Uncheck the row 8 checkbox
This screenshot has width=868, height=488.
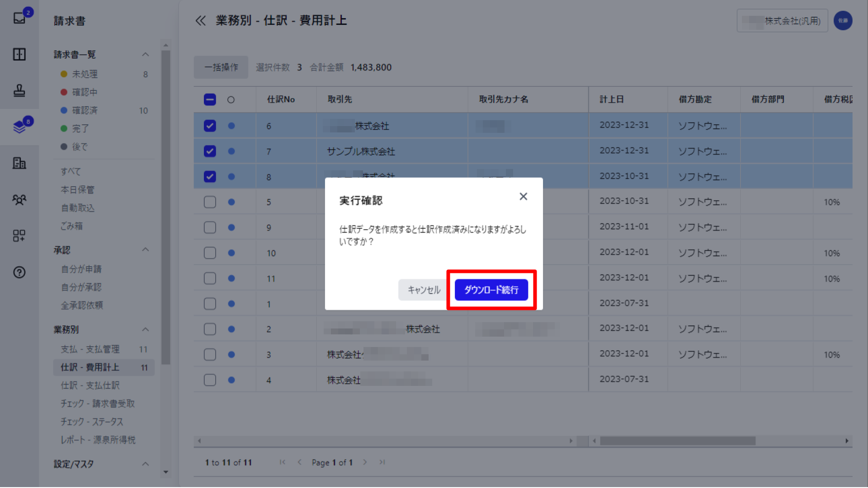[x=210, y=176]
